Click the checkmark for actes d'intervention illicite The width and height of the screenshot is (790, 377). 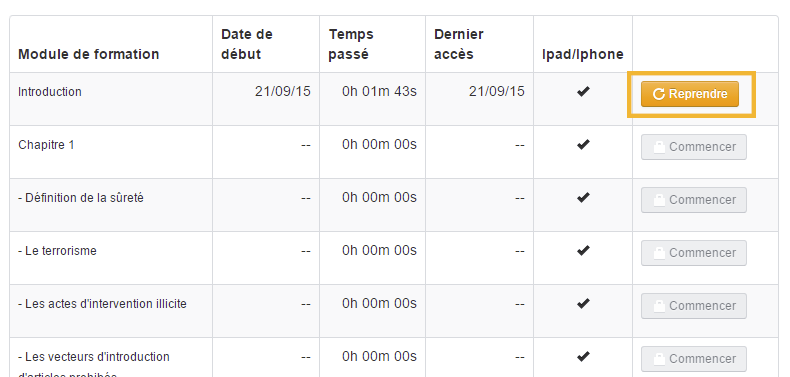coord(583,303)
